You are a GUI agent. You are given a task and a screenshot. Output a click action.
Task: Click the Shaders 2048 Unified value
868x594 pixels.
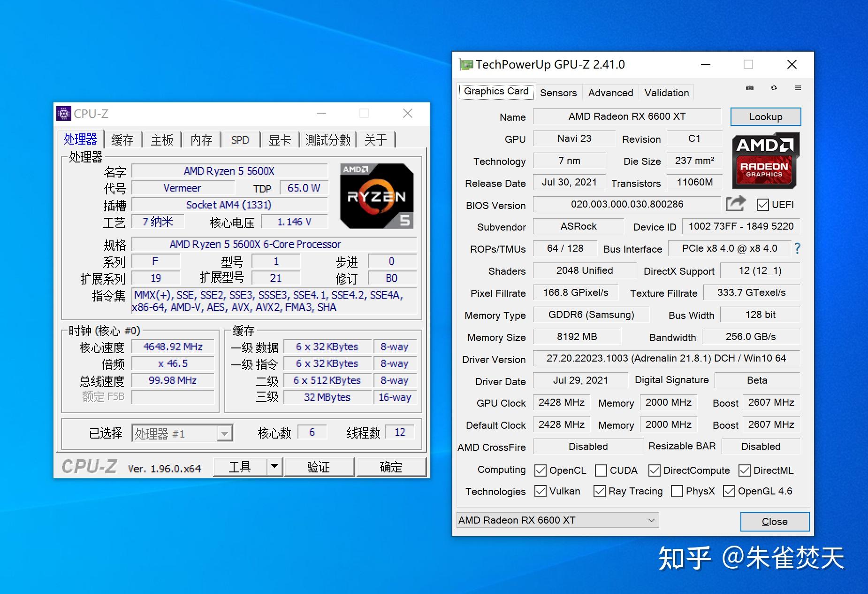(585, 270)
